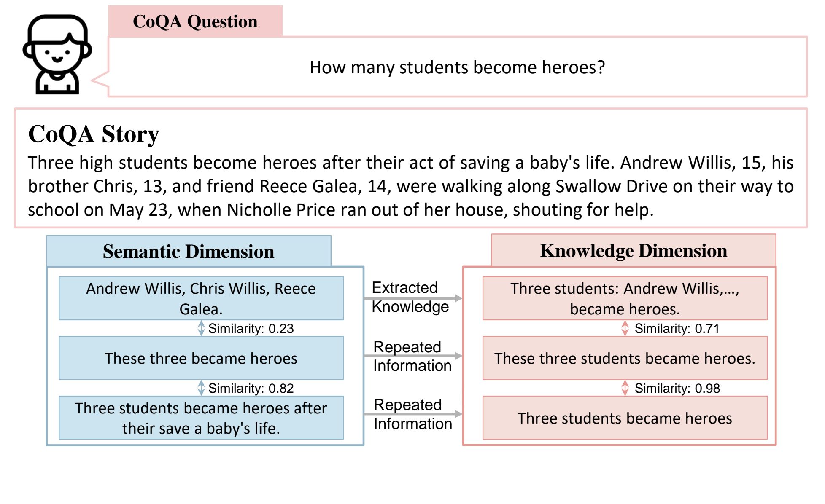This screenshot has width=825, height=504.
Task: Click the blue Similarity 0.23 double arrow
Action: pos(201,328)
